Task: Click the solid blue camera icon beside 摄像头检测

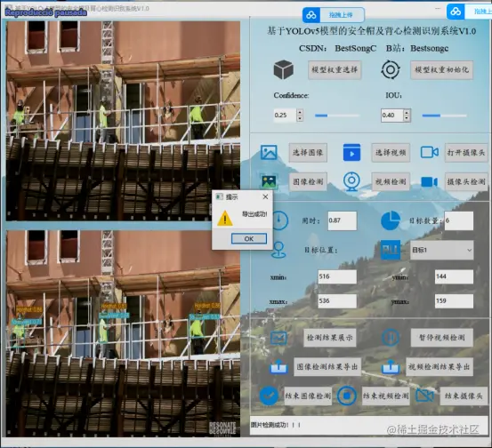Action: [x=429, y=182]
